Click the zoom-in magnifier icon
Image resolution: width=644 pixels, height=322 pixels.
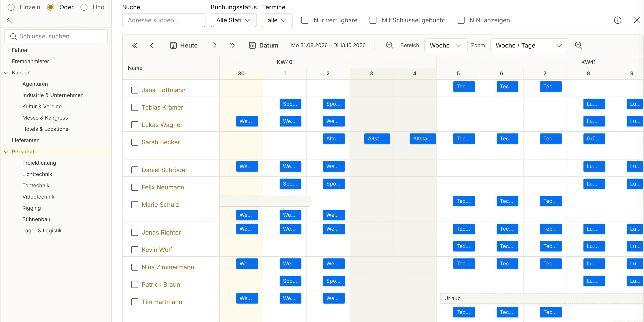[578, 45]
